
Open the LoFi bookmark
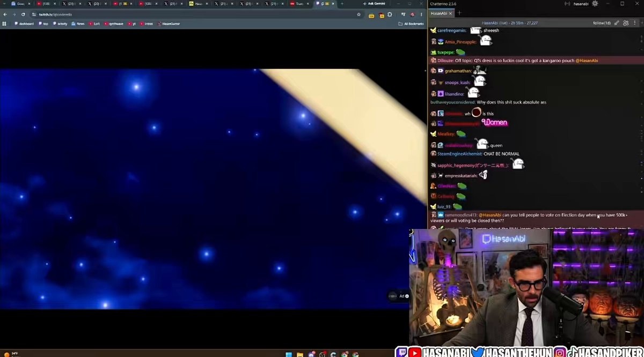[x=94, y=24]
